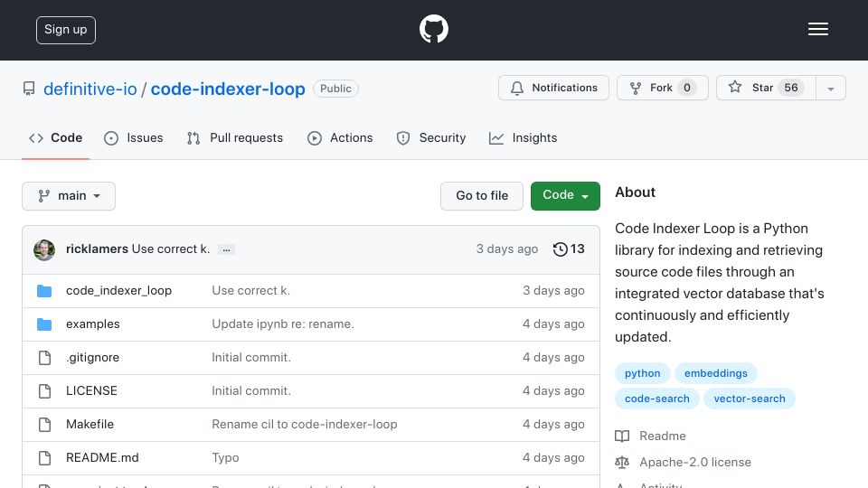Click the Notifications bell icon
The height and width of the screenshot is (488, 868).
pos(516,88)
